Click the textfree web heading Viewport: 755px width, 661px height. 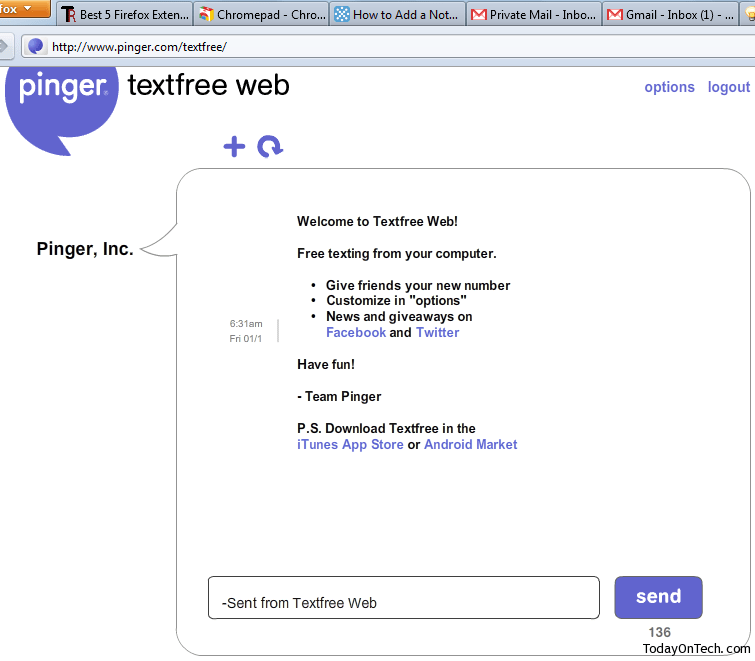208,85
